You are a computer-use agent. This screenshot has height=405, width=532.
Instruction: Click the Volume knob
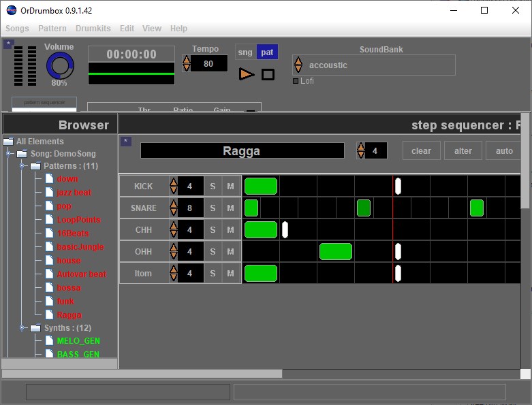click(x=60, y=66)
